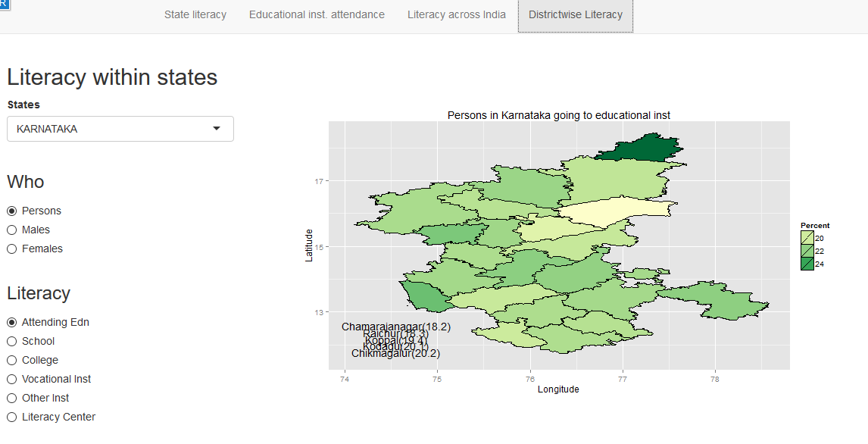868x444 pixels.
Task: Open the Literacy across India tab
Action: (456, 14)
